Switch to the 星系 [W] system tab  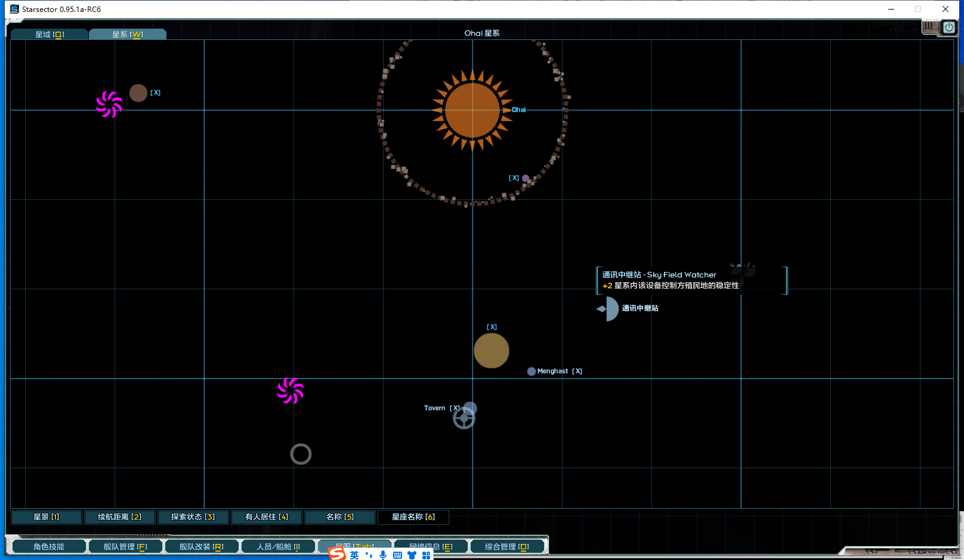point(128,35)
